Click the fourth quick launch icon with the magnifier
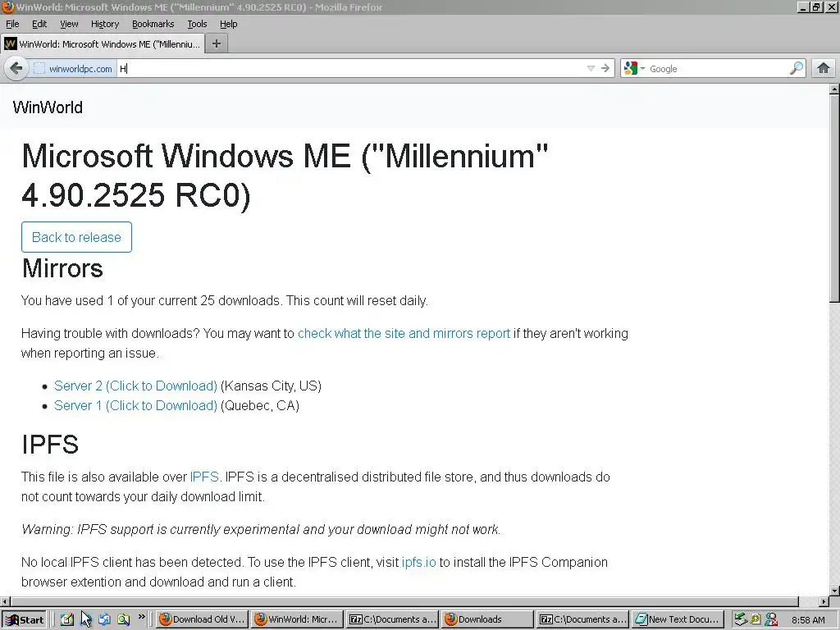 click(123, 619)
